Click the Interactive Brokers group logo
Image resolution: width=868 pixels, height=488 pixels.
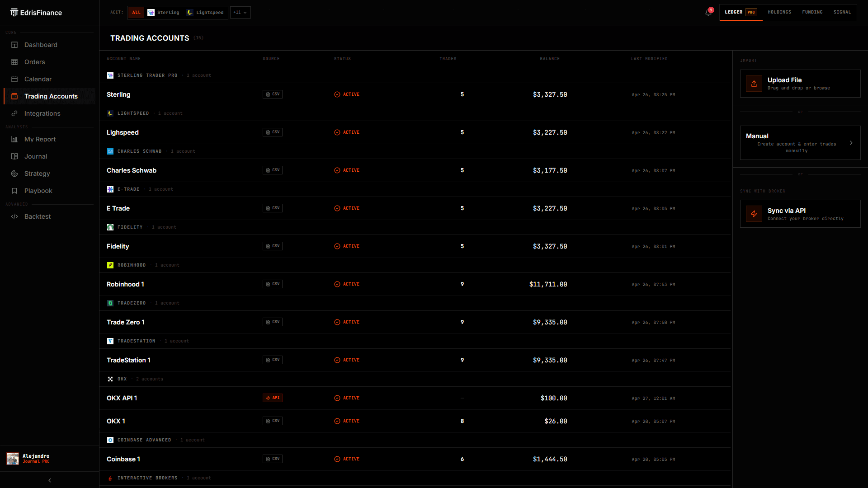point(110,478)
